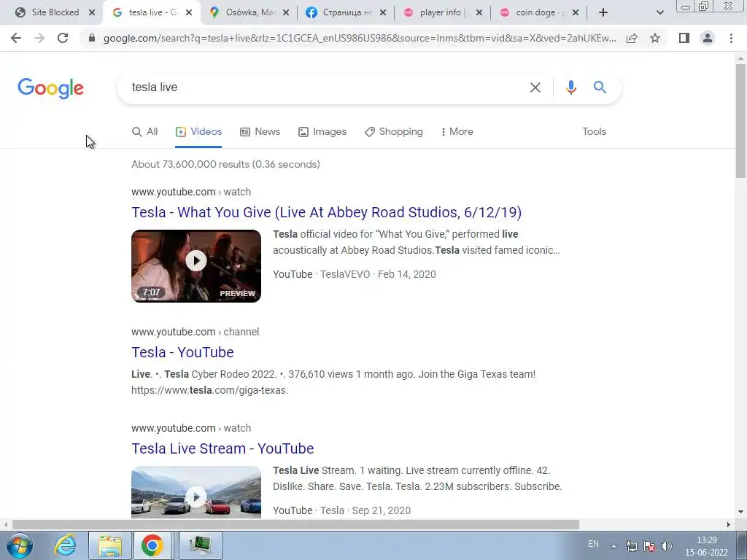Close the tesla live tab
The image size is (747, 560).
[189, 12]
